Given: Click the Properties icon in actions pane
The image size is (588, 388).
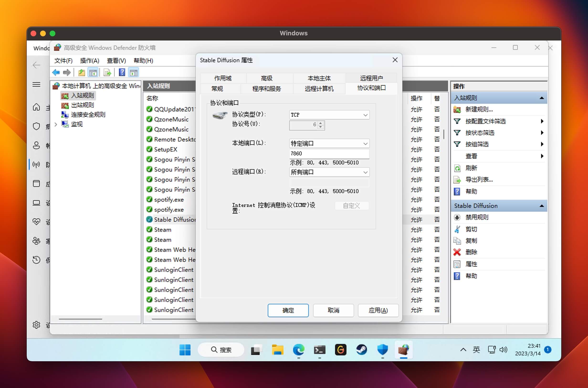Looking at the screenshot, I should click(x=457, y=264).
